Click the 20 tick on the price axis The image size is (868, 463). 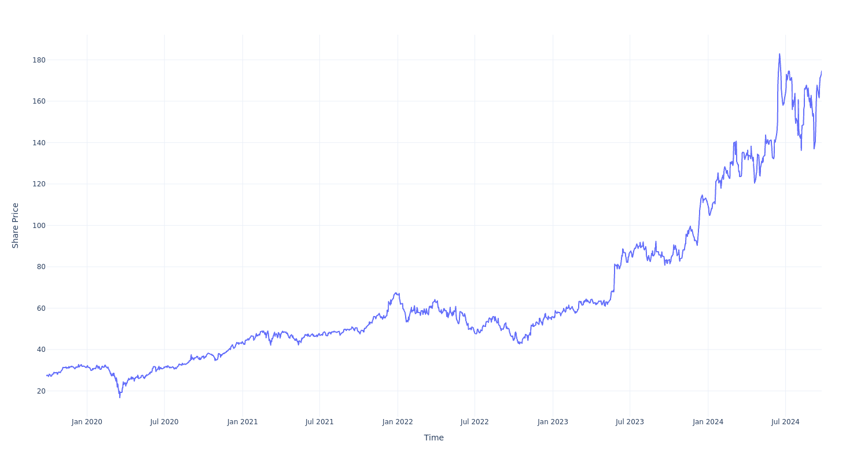41,391
